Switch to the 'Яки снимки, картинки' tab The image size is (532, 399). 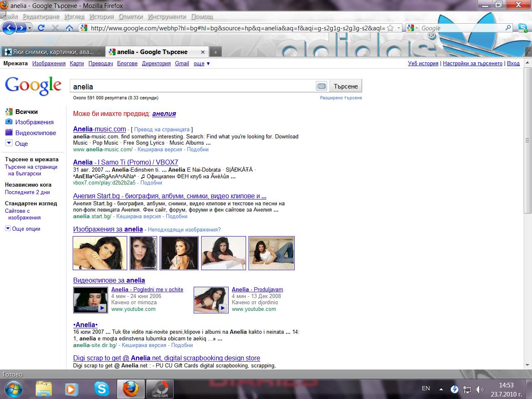tap(53, 52)
